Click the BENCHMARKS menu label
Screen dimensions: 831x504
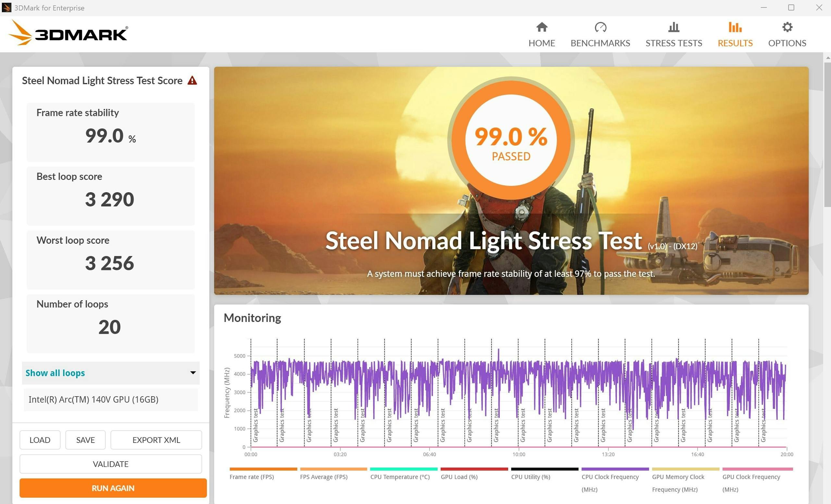point(600,43)
